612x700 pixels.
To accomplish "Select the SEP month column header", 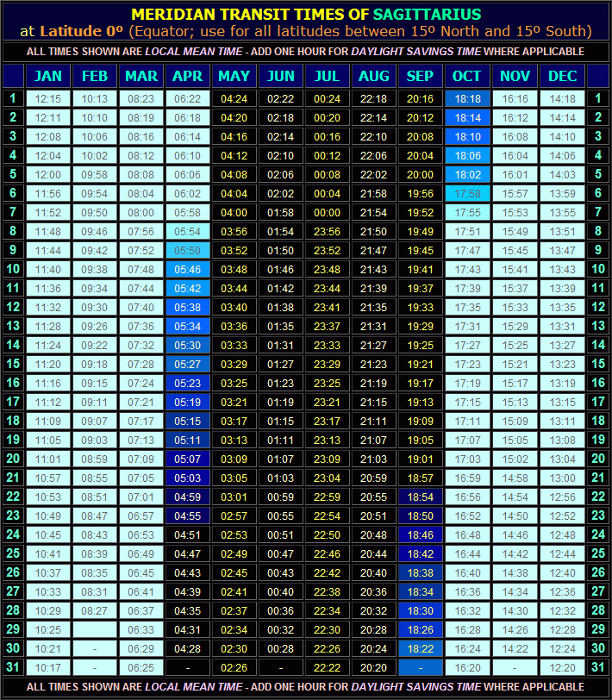I will pos(421,76).
